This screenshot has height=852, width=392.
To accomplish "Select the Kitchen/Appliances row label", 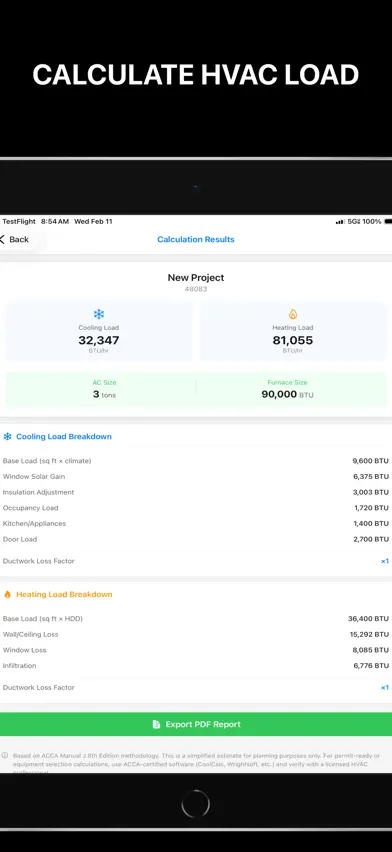I will click(34, 524).
